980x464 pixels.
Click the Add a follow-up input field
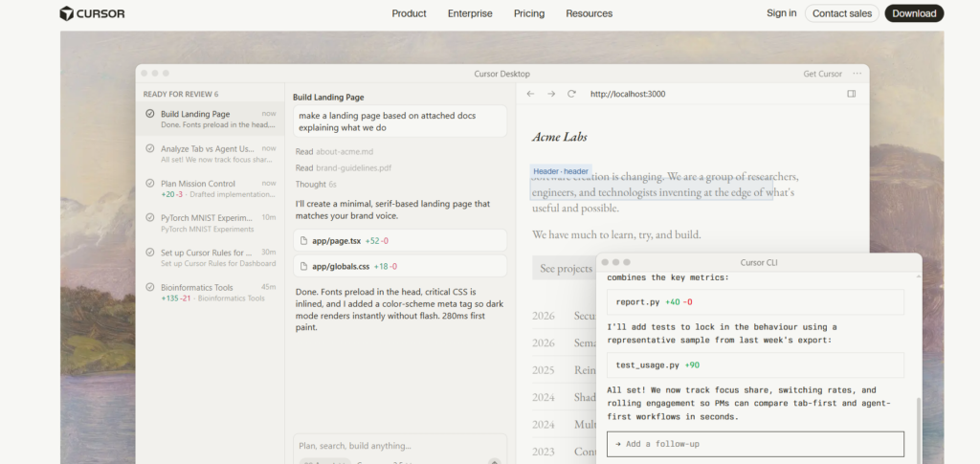pyautogui.click(x=756, y=444)
